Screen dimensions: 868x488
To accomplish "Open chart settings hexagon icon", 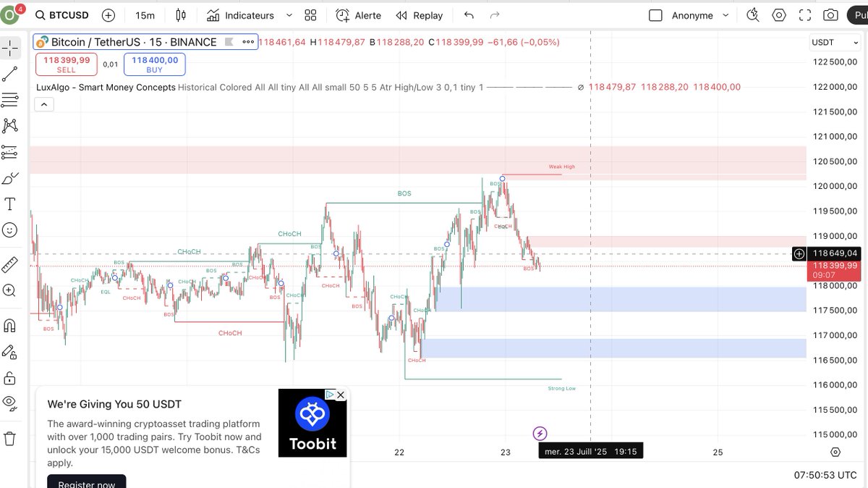I will [x=779, y=15].
